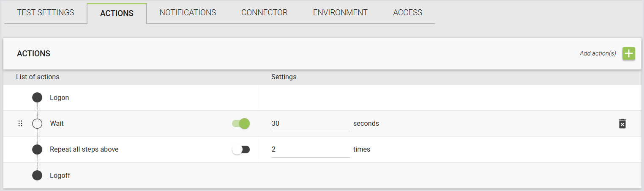Open the Environment tab
This screenshot has height=191, width=644.
pos(340,13)
